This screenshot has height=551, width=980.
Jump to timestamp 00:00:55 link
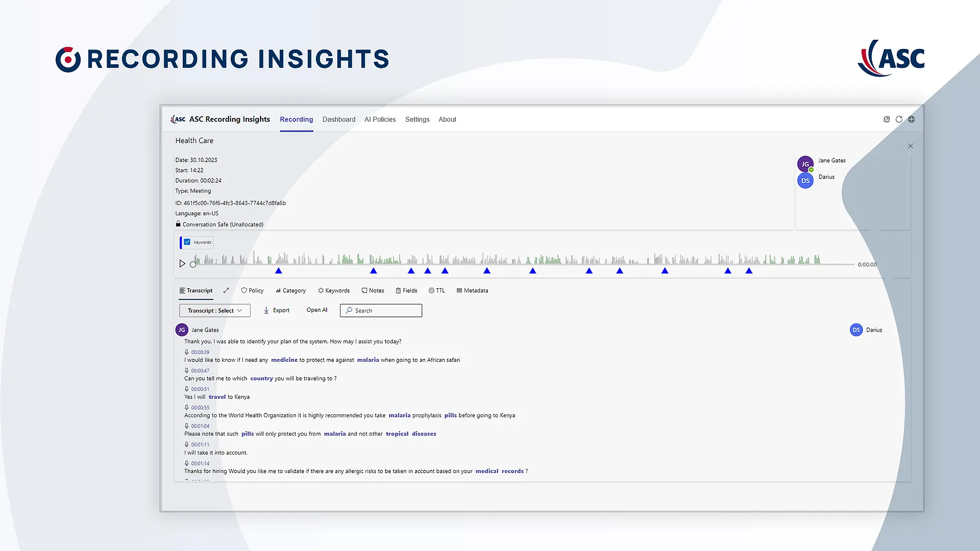click(200, 408)
